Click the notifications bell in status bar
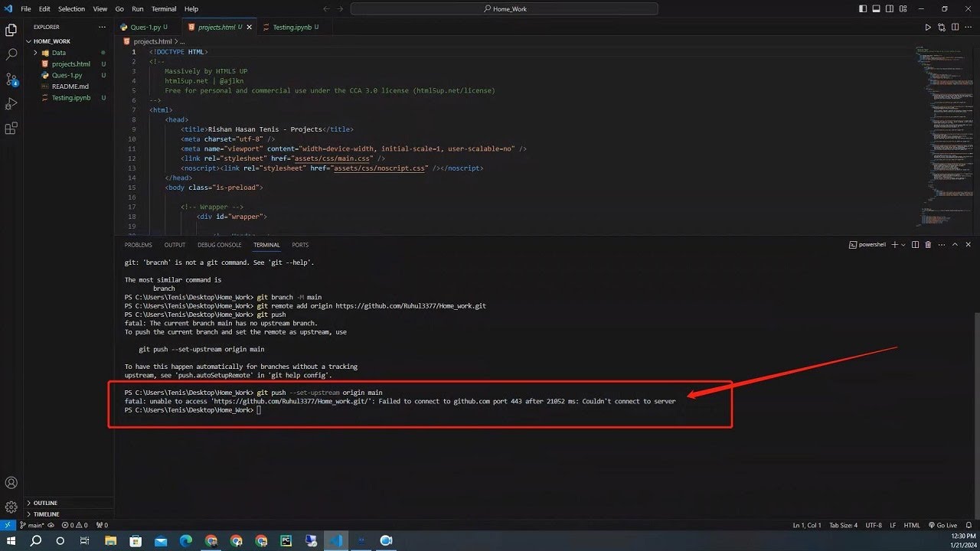The image size is (980, 551). coord(969,525)
